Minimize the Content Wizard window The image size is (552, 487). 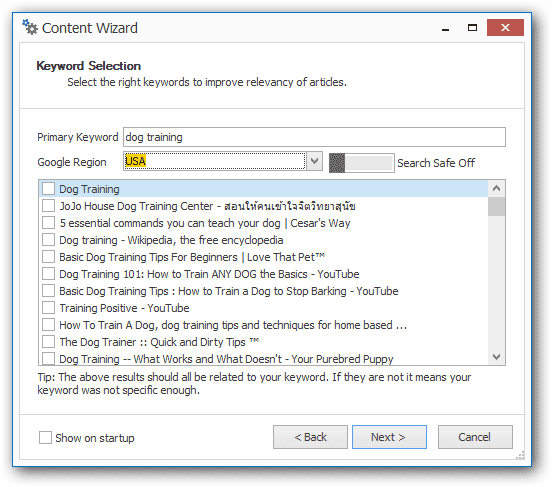pyautogui.click(x=445, y=28)
